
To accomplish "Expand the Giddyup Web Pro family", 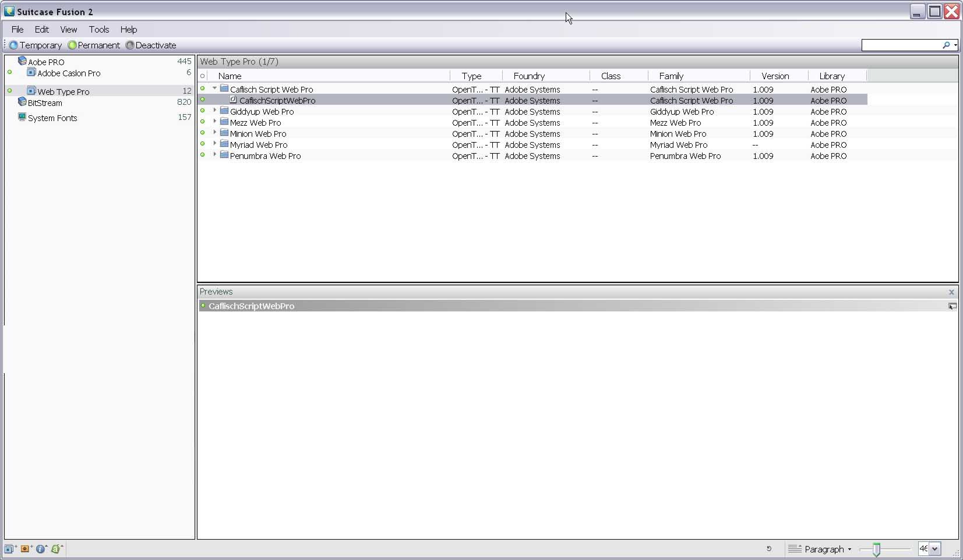I will pos(214,111).
